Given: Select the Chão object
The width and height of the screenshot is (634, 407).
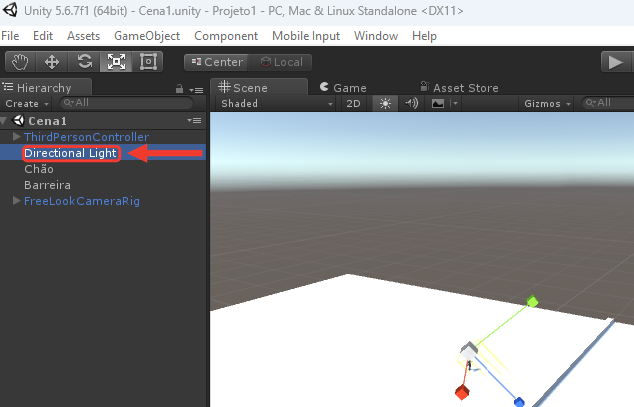Looking at the screenshot, I should pyautogui.click(x=39, y=169).
